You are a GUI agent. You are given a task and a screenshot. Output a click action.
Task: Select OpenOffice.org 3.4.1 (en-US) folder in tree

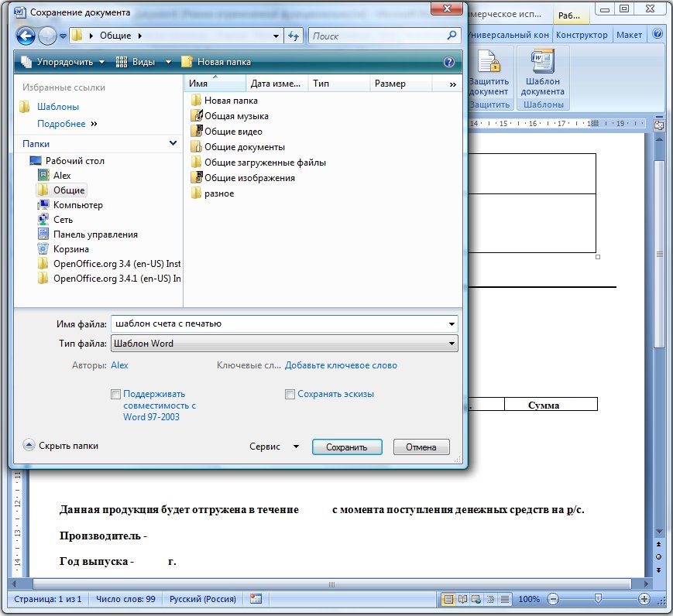point(109,279)
